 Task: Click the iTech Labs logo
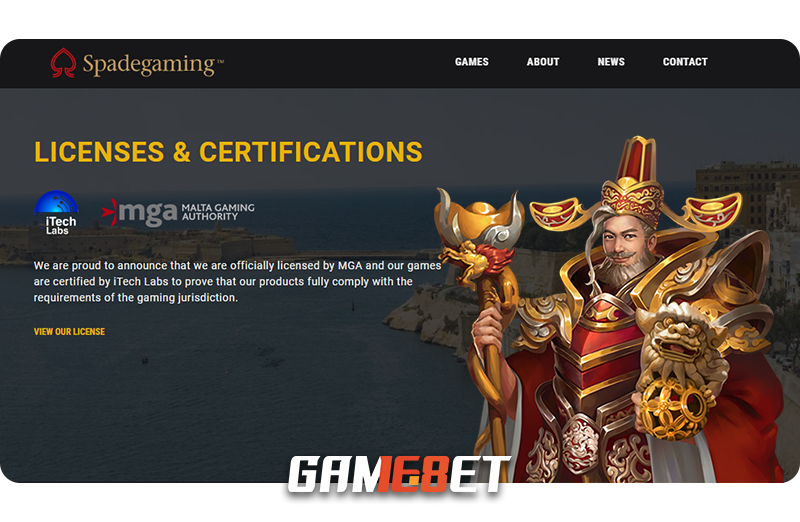pyautogui.click(x=56, y=212)
